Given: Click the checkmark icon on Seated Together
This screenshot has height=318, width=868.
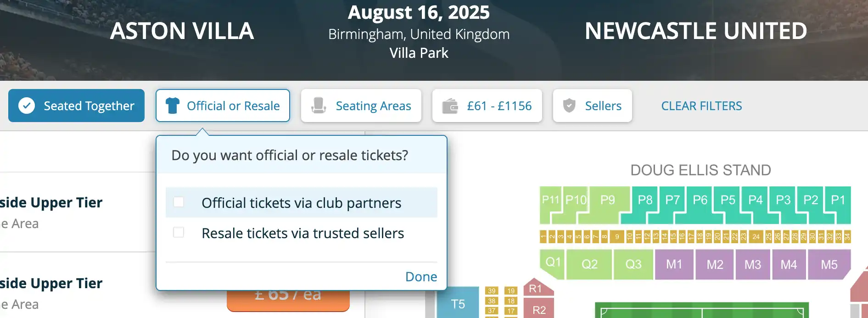Looking at the screenshot, I should [x=27, y=106].
